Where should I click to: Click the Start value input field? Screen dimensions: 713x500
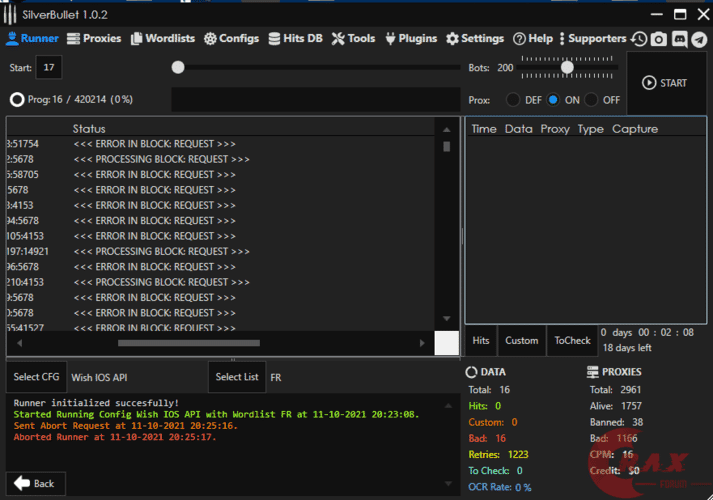point(48,68)
